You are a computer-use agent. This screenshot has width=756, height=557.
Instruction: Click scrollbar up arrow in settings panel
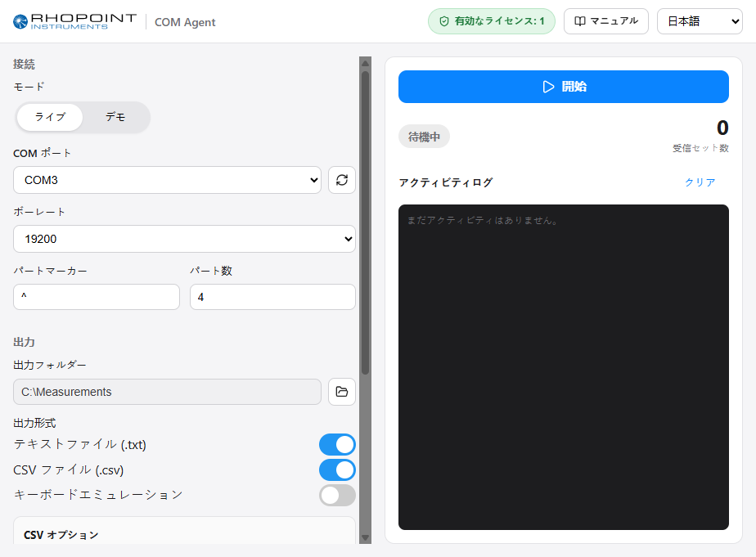(x=366, y=63)
